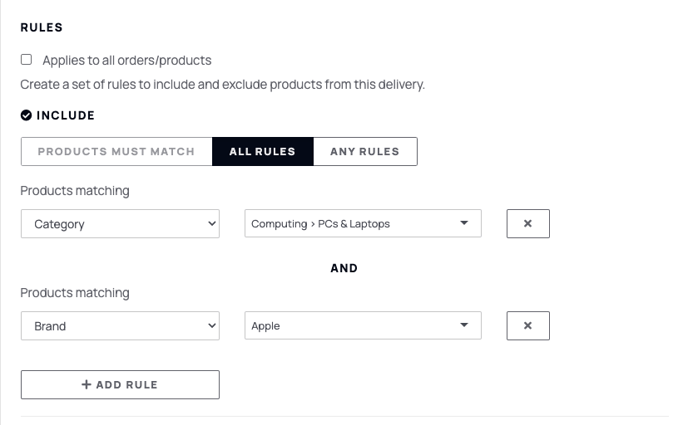Image resolution: width=688 pixels, height=425 pixels.
Task: Open the Category rule type dropdown
Action: click(120, 224)
